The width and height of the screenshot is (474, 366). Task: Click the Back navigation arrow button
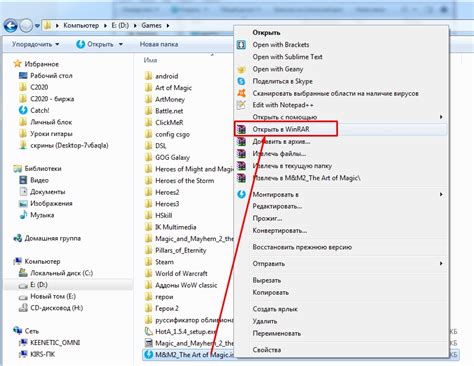(10, 26)
